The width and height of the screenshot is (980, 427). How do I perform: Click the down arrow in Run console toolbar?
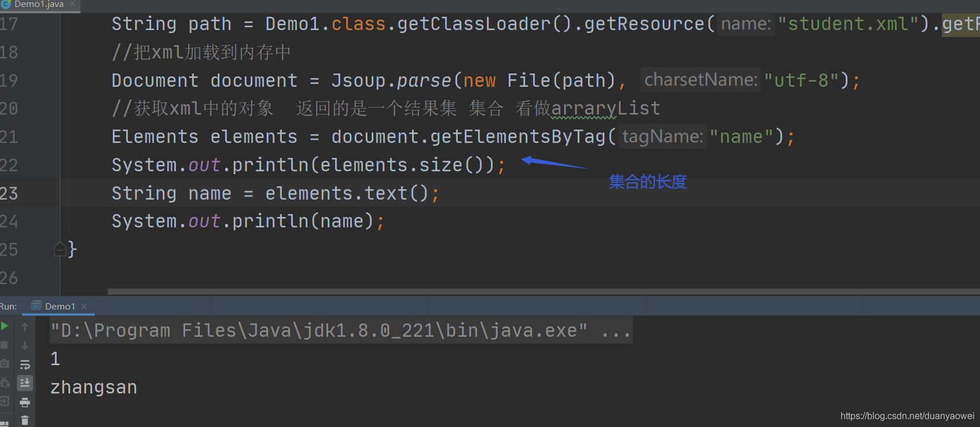click(x=25, y=345)
